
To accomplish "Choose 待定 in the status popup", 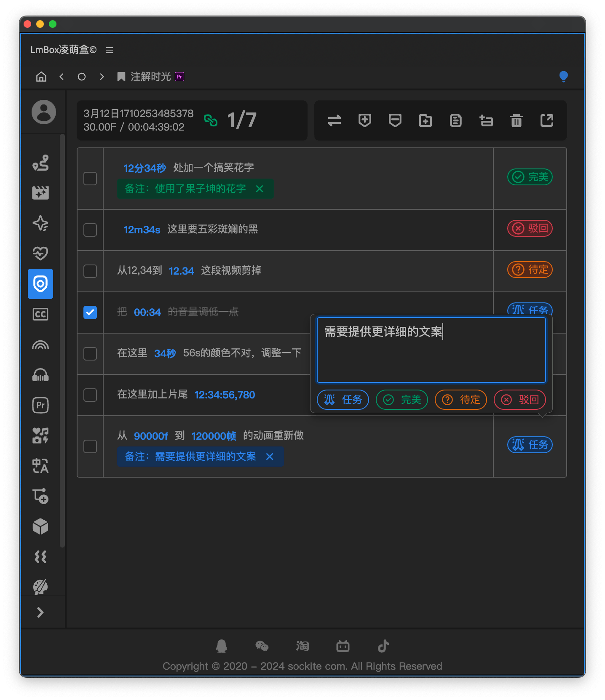I will pos(461,400).
